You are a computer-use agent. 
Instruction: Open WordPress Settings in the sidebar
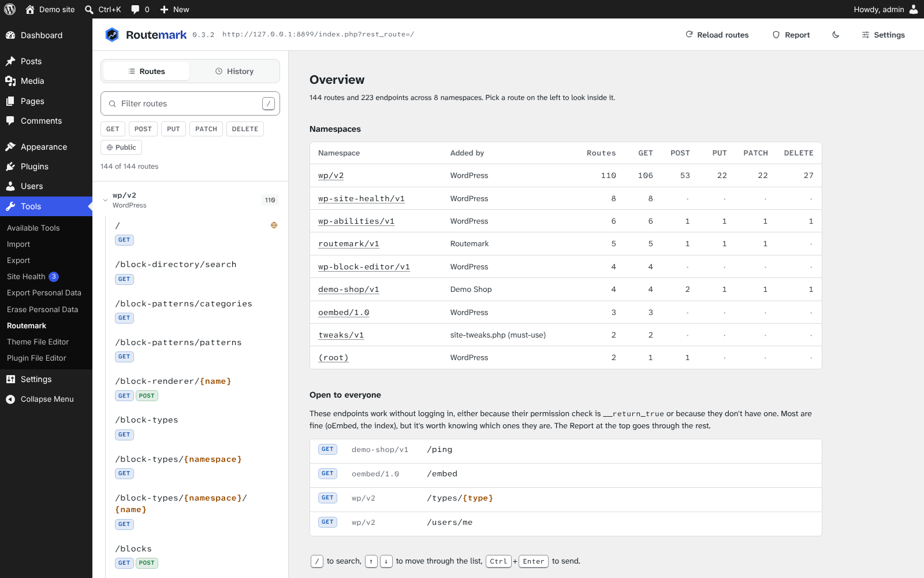point(46,379)
